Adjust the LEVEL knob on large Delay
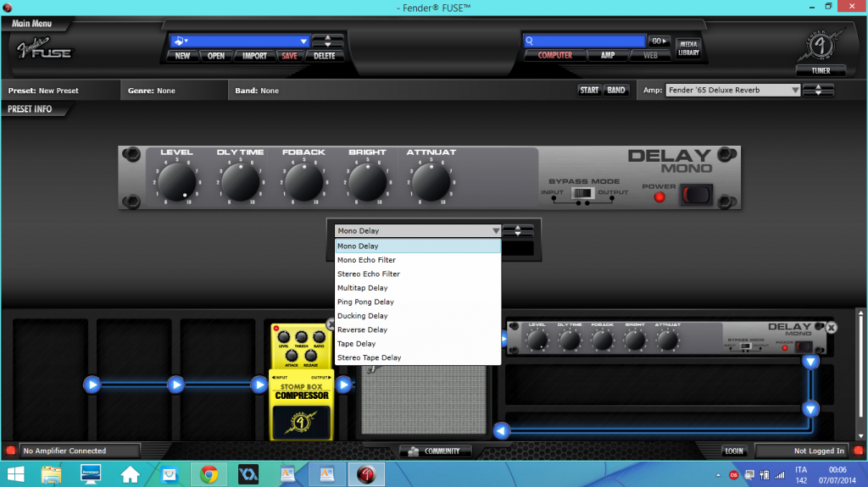868x487 pixels. tap(177, 182)
